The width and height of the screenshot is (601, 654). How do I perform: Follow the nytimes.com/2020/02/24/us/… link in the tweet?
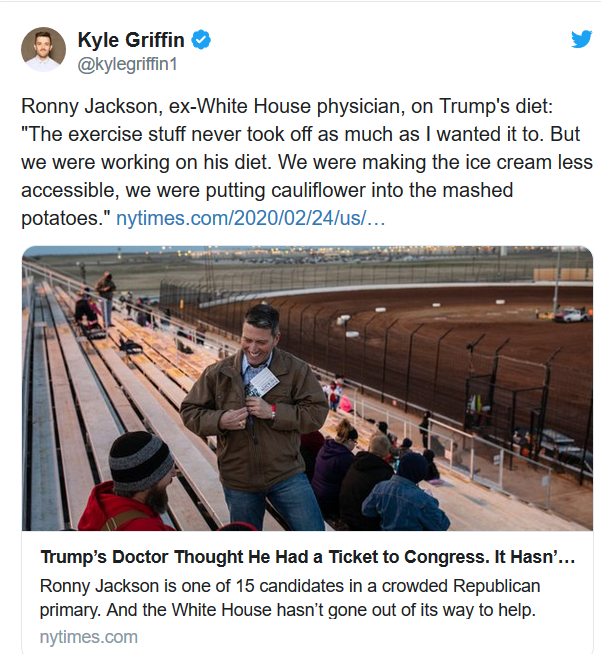click(251, 216)
